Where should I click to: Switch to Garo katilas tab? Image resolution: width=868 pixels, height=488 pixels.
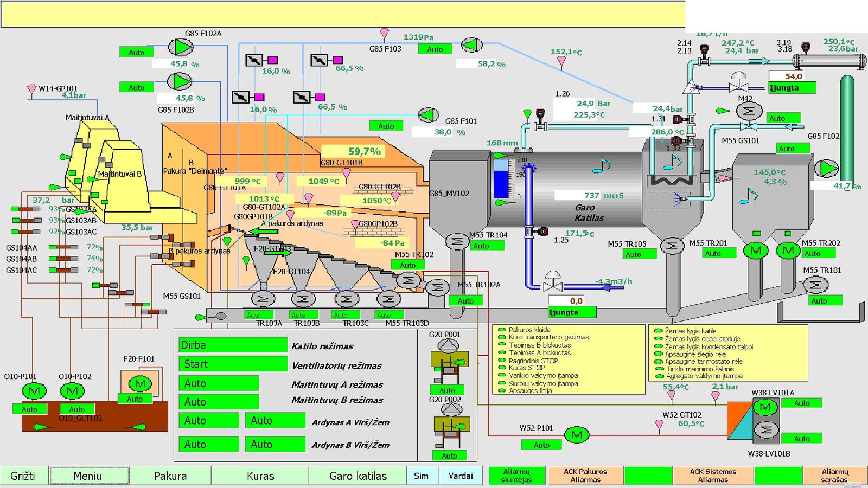tap(358, 476)
